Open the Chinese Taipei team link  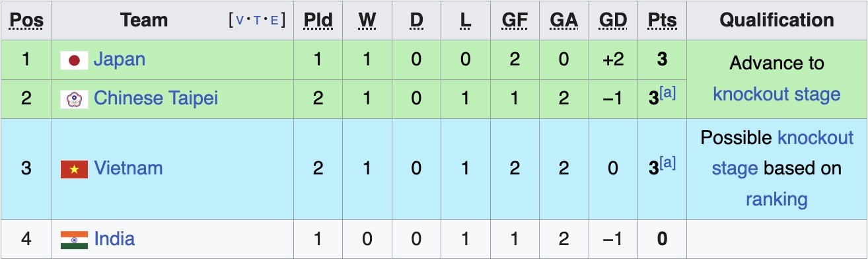click(156, 98)
